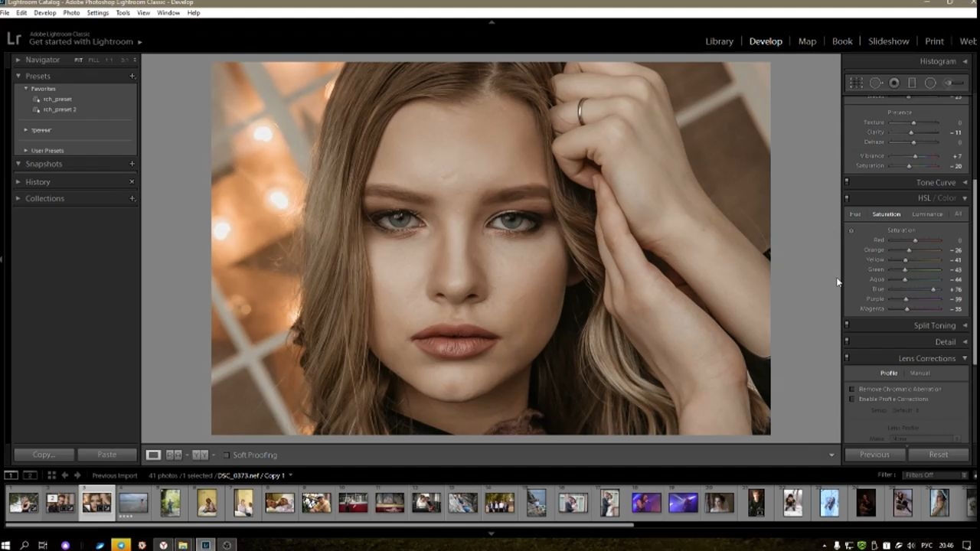The width and height of the screenshot is (980, 551).
Task: Open Task View on the taskbar
Action: tap(43, 545)
